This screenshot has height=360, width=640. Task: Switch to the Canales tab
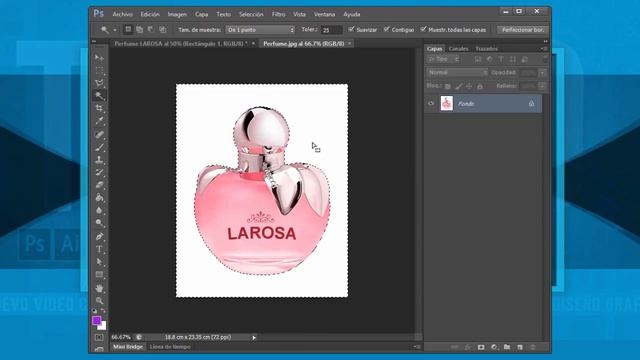[458, 49]
